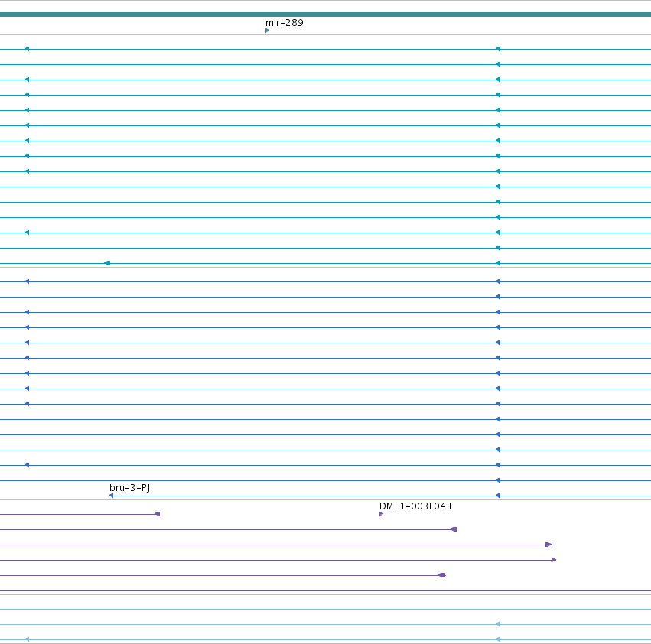The width and height of the screenshot is (651, 644).
Task: Click the arrowhead on the middle light-blue row
Action: [x=497, y=624]
